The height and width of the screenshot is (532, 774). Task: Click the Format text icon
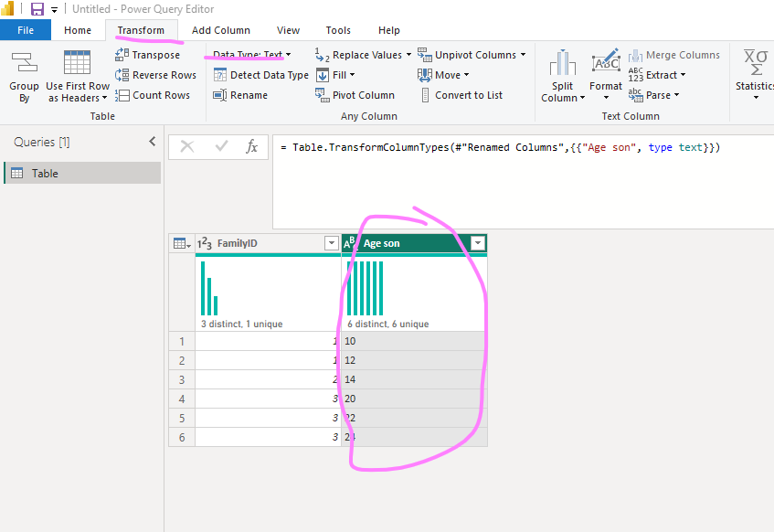(606, 61)
